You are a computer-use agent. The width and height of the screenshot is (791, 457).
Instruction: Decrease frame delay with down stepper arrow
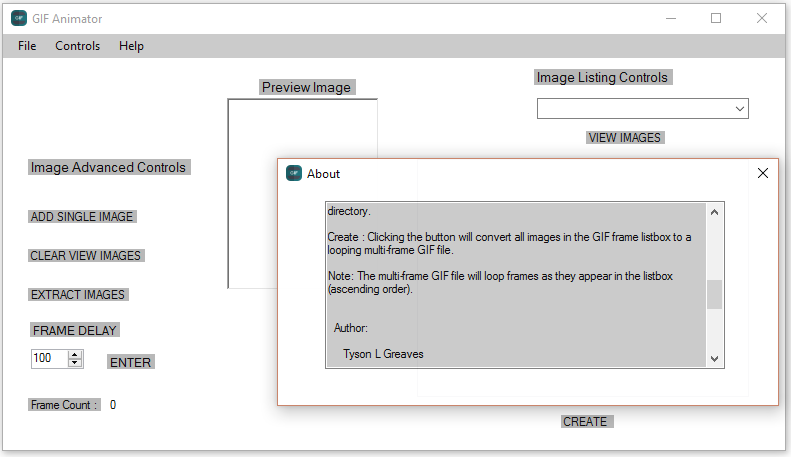(x=75, y=363)
